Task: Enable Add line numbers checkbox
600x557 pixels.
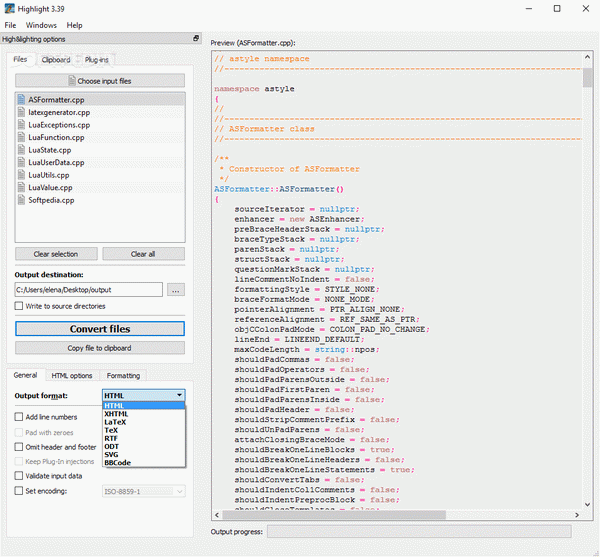Action: click(19, 417)
